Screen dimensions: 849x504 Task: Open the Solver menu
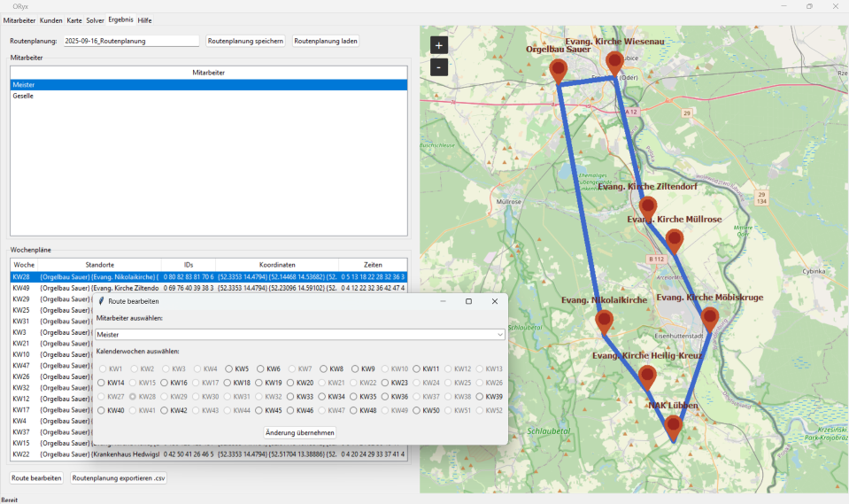coord(95,20)
